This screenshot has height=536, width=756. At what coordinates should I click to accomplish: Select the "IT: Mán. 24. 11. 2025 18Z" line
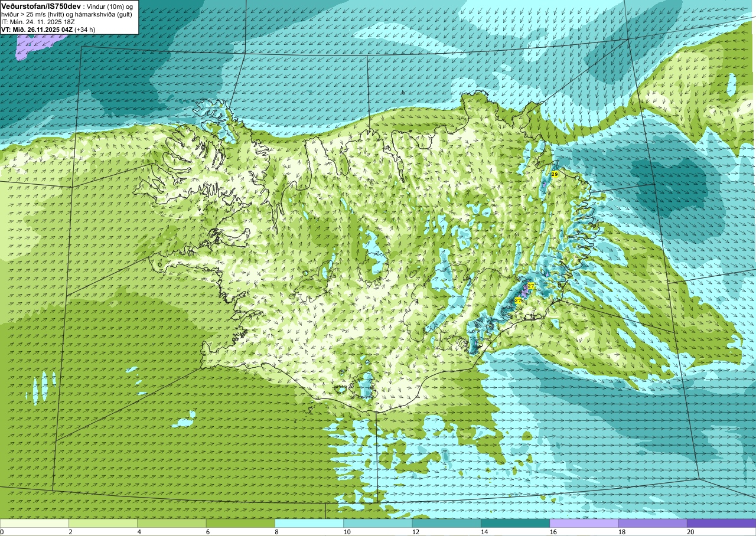coord(39,22)
